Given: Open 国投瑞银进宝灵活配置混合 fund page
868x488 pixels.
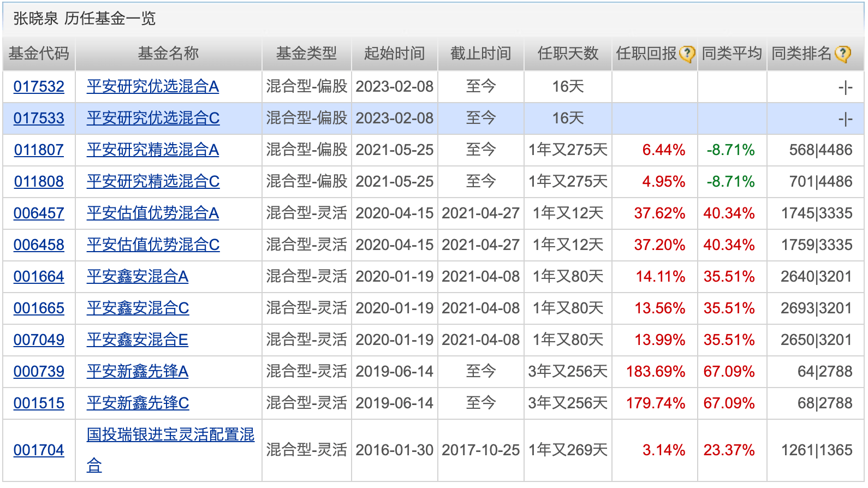Looking at the screenshot, I should click(x=170, y=450).
